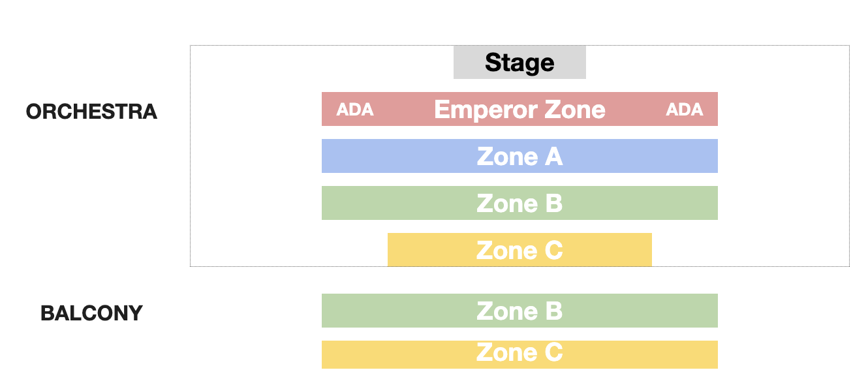The image size is (868, 385).
Task: Click the pink Emperor Zone color bar
Action: pyautogui.click(x=519, y=109)
